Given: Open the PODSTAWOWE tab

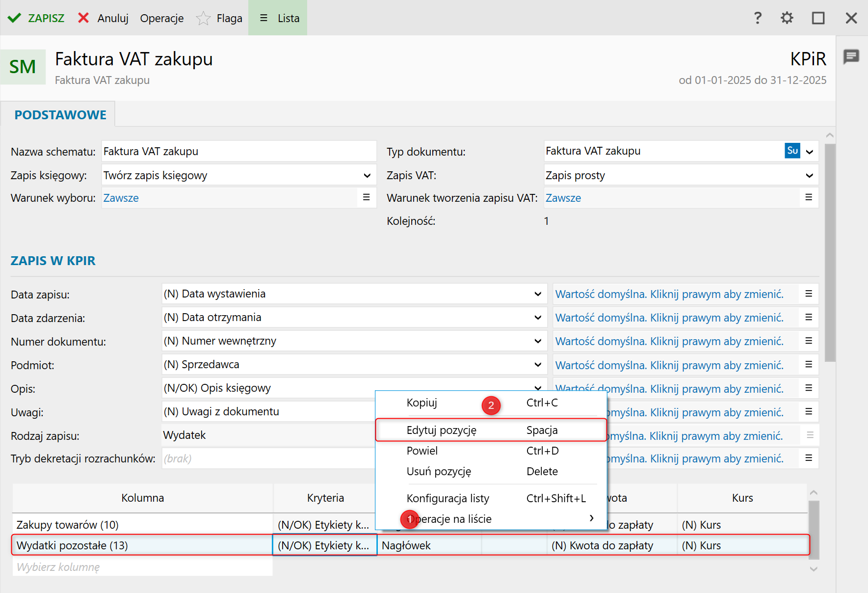Looking at the screenshot, I should 60,115.
